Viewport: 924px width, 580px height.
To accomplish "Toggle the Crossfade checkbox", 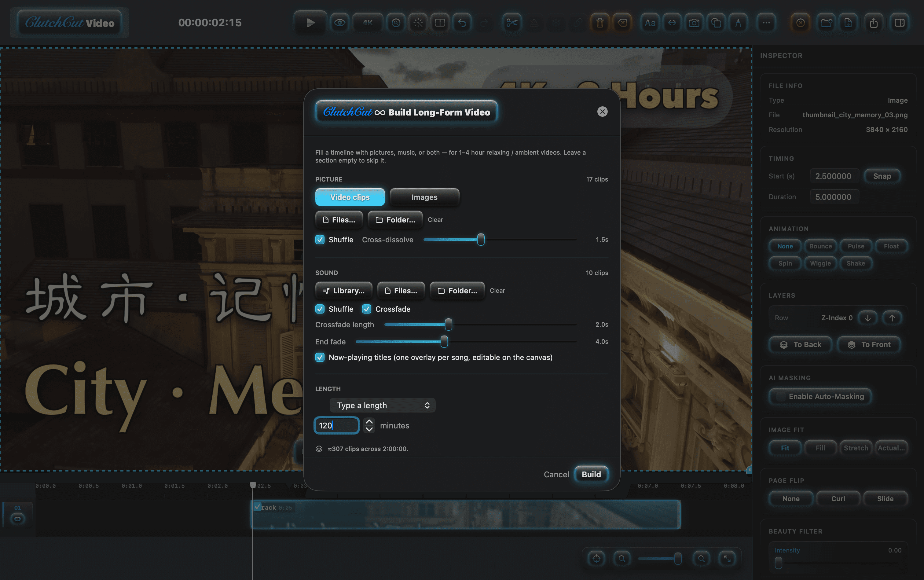I will (x=367, y=309).
